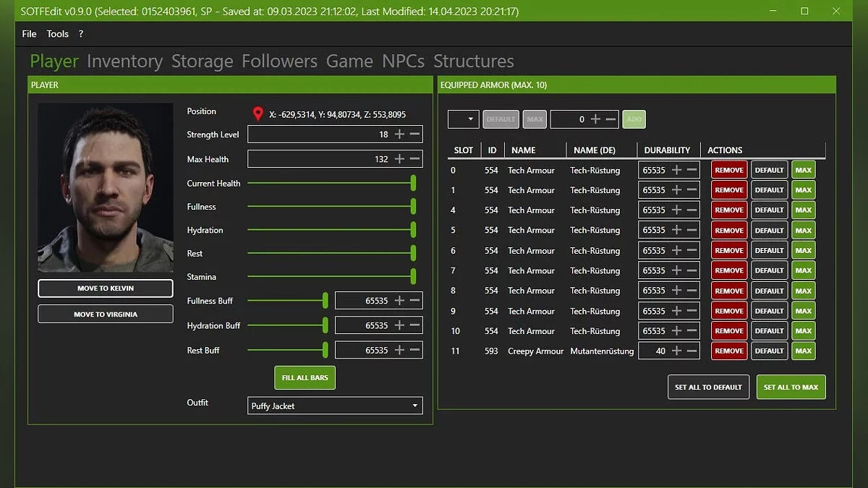The width and height of the screenshot is (868, 488).
Task: Click Set All to Max button
Action: point(791,387)
